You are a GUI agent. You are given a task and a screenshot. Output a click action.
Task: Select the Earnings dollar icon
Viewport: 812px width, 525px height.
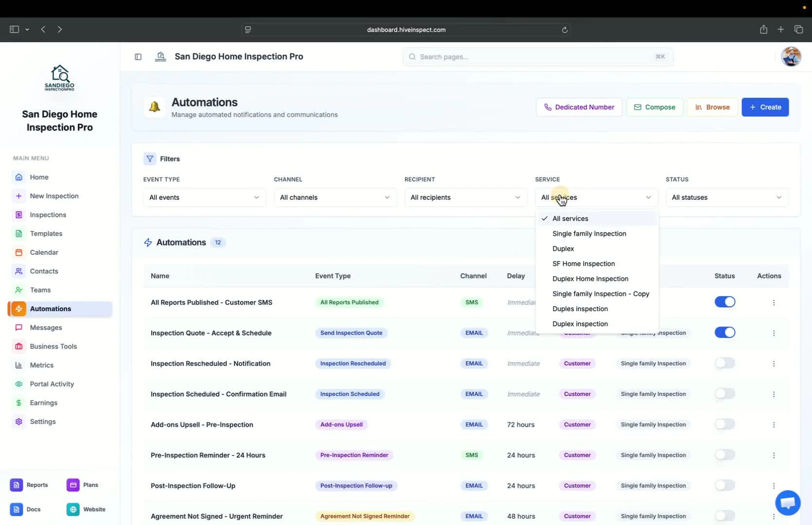18,402
